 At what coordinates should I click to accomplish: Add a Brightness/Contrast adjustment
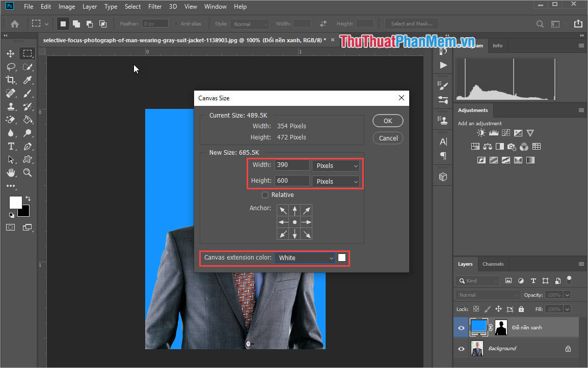tap(480, 132)
